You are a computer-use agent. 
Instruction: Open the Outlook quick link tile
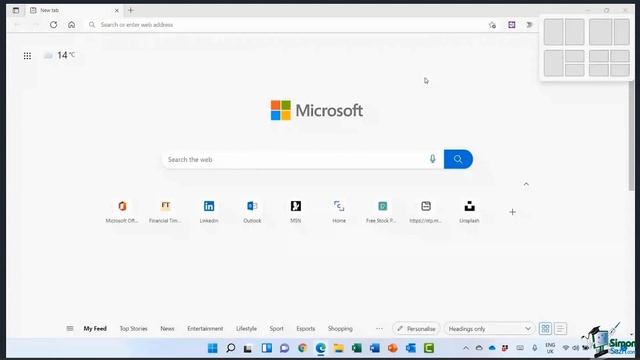tap(252, 211)
